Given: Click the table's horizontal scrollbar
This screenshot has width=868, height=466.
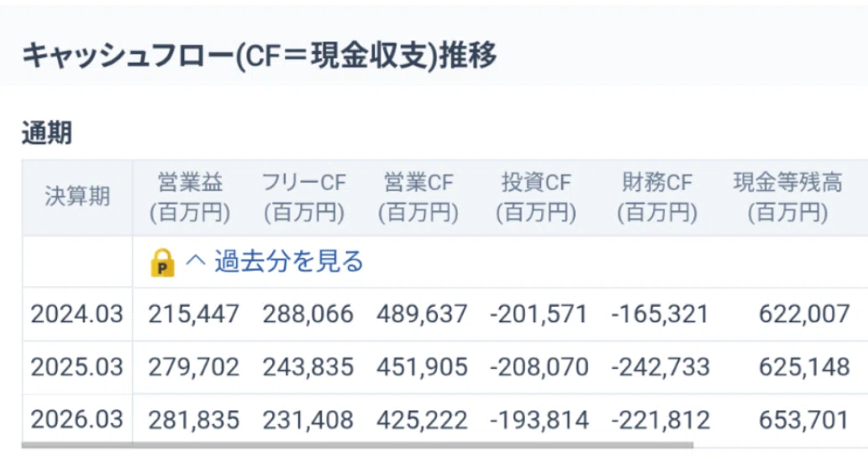Looking at the screenshot, I should [x=357, y=445].
